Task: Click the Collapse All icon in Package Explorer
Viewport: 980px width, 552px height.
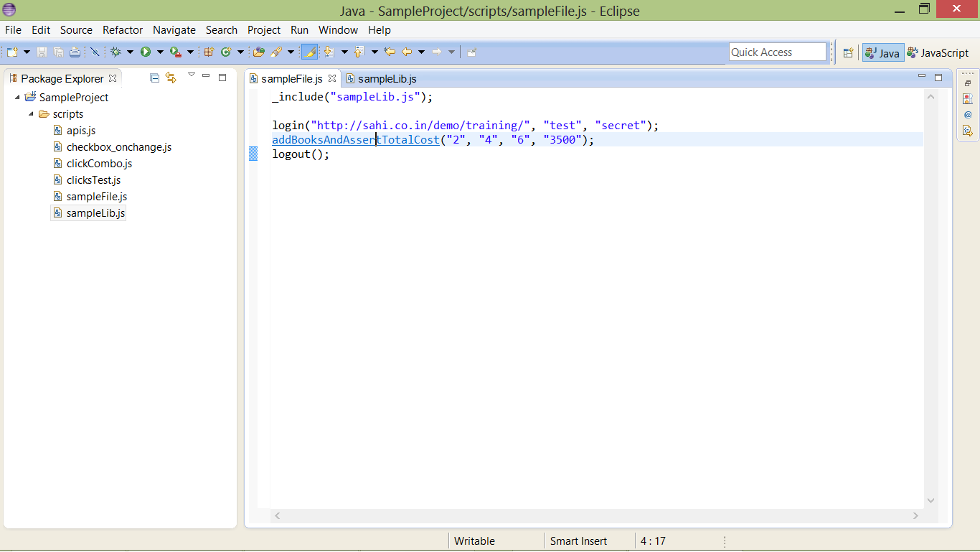Action: (x=154, y=78)
